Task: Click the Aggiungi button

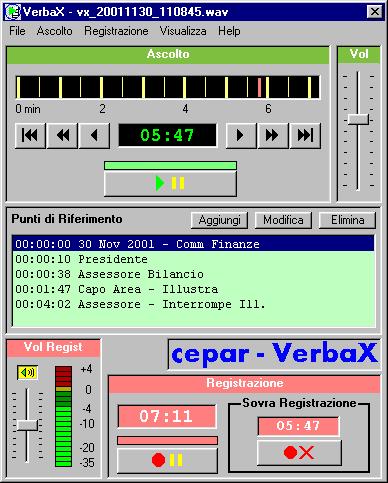Action: click(x=219, y=220)
